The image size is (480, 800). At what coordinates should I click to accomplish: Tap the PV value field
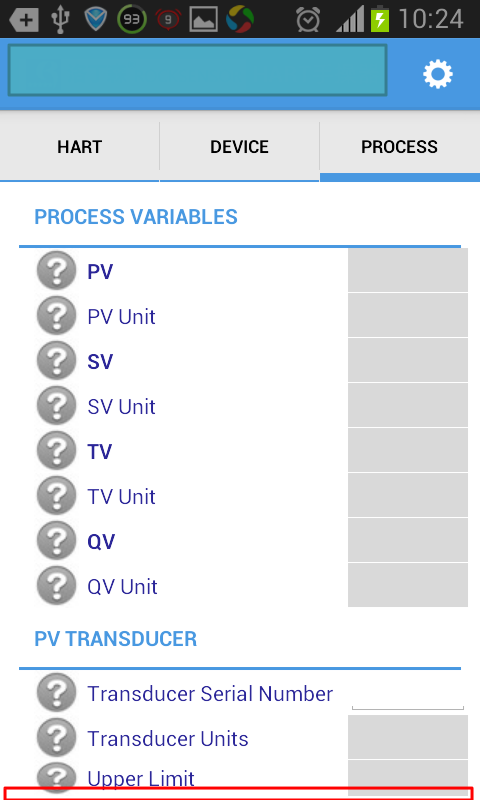[408, 270]
